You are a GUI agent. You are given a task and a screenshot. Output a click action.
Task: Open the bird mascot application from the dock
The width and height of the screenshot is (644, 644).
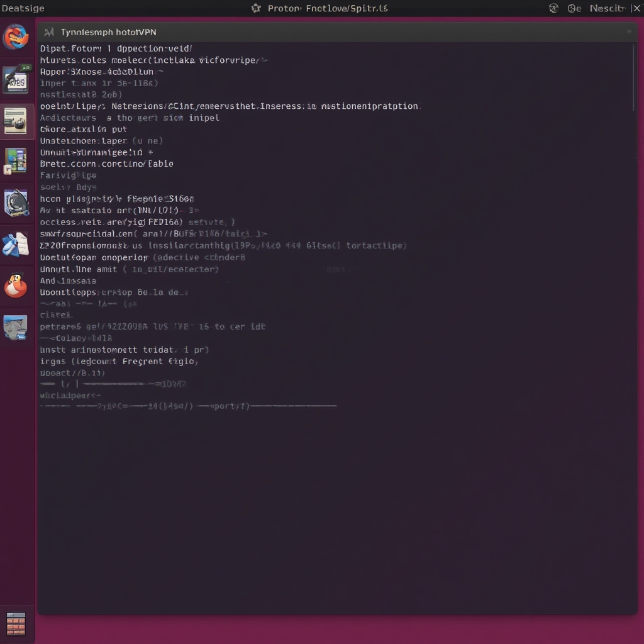[16, 285]
